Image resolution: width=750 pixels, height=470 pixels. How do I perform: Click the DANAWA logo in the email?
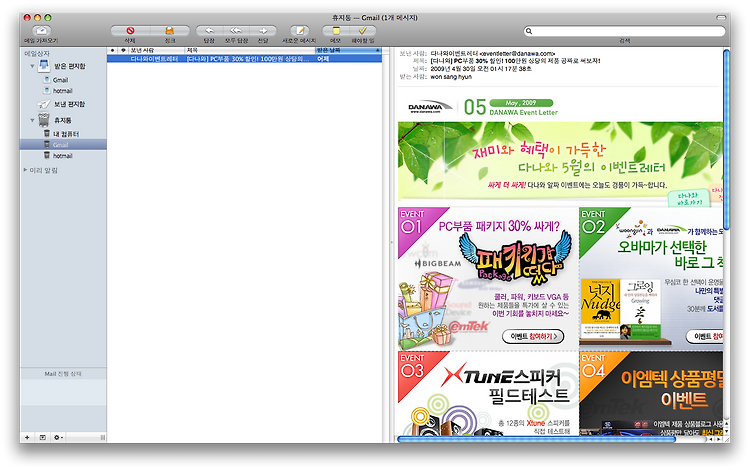coord(429,107)
